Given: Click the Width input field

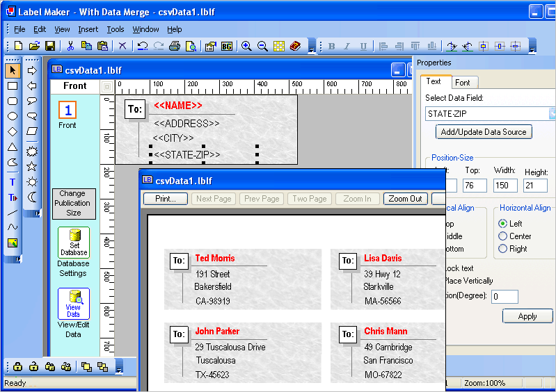Looking at the screenshot, I should 505,186.
